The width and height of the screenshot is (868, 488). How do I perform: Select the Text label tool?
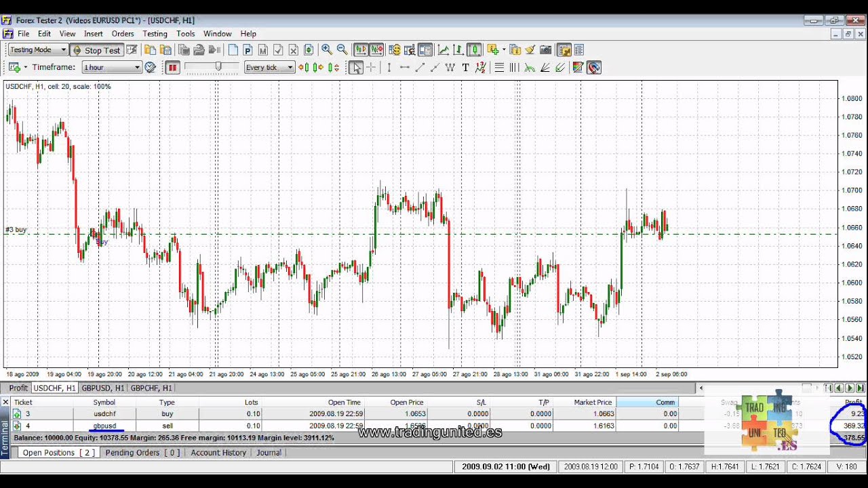click(465, 68)
